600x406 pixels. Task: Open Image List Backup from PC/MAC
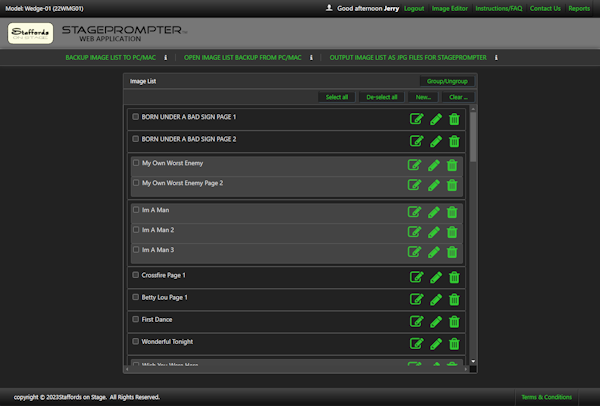point(243,58)
